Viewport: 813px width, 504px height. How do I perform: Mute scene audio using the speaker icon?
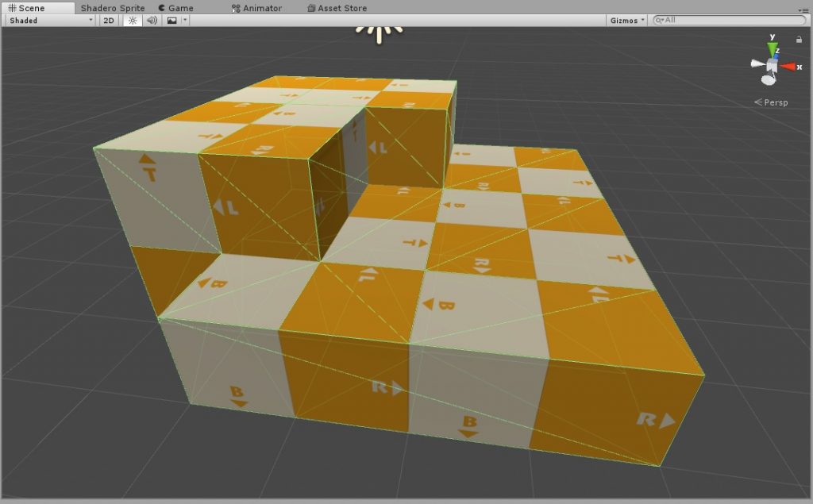tap(152, 21)
